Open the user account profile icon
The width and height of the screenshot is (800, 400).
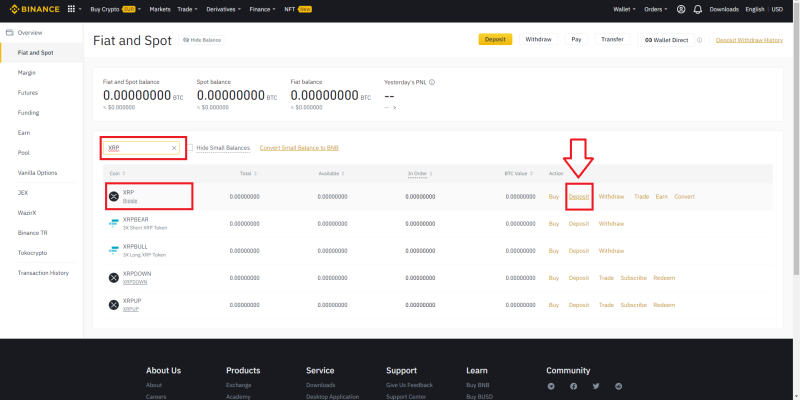click(681, 9)
